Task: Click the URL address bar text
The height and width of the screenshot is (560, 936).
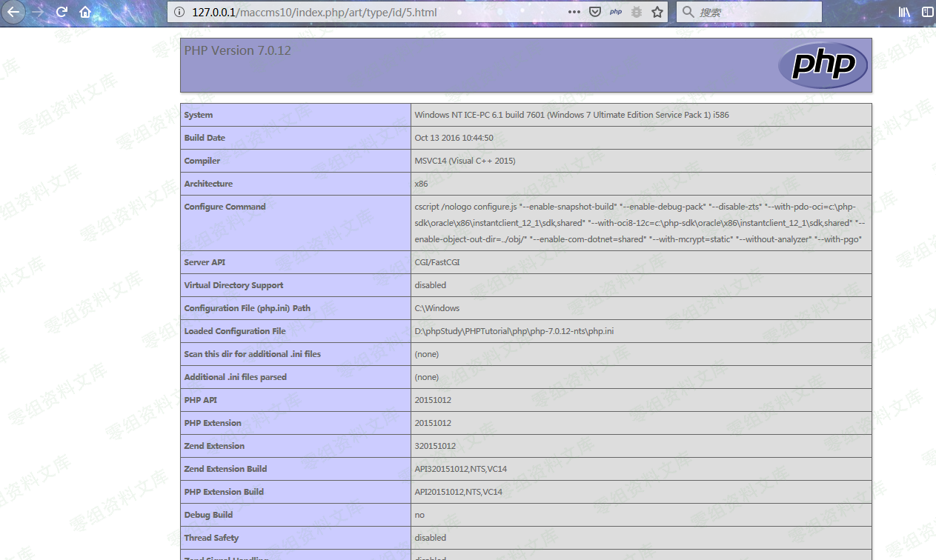Action: tap(314, 12)
